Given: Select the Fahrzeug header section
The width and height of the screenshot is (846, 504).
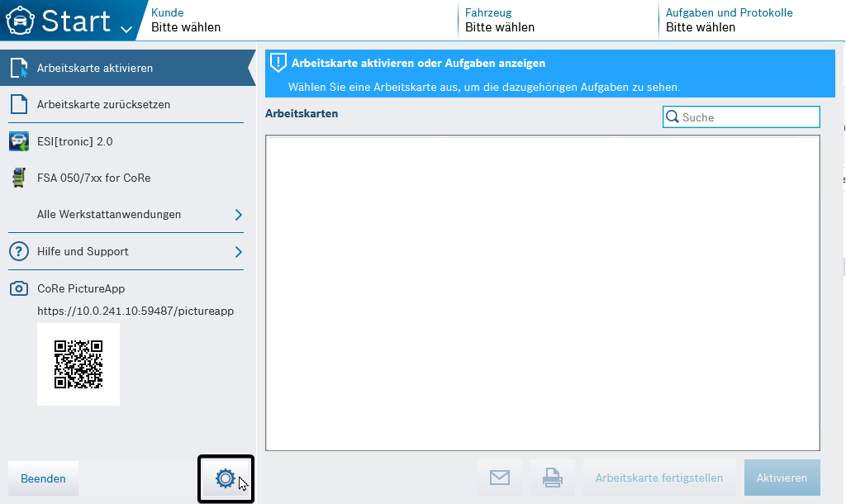Looking at the screenshot, I should [558, 21].
